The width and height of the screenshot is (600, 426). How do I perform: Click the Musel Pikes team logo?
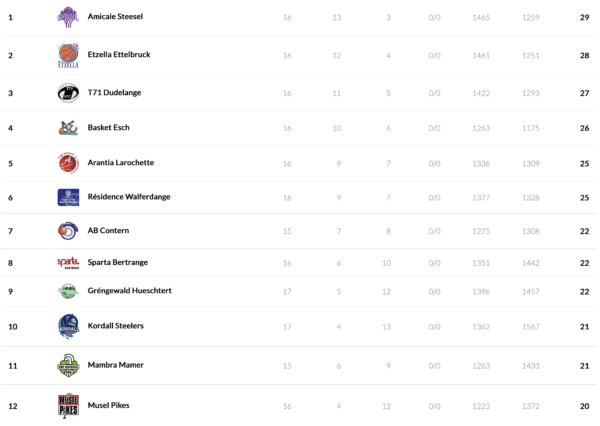68,405
